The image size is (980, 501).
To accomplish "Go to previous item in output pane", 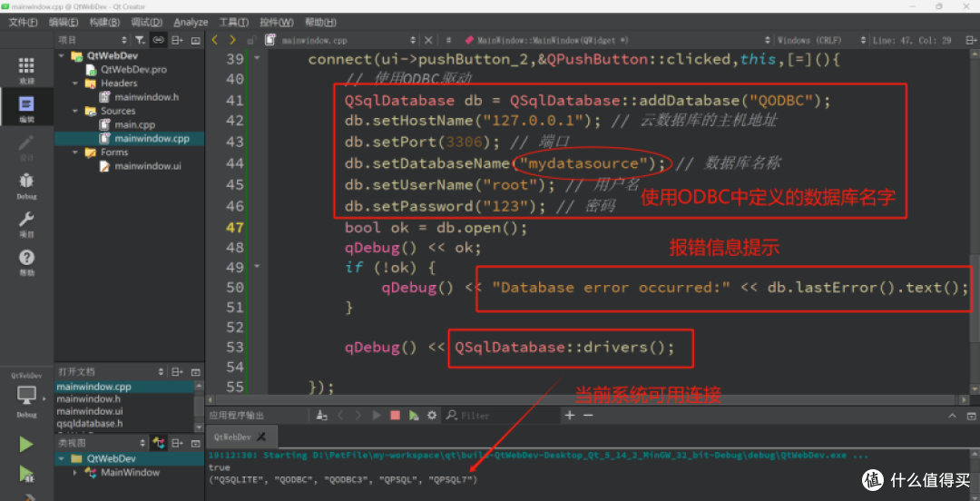I will (340, 416).
